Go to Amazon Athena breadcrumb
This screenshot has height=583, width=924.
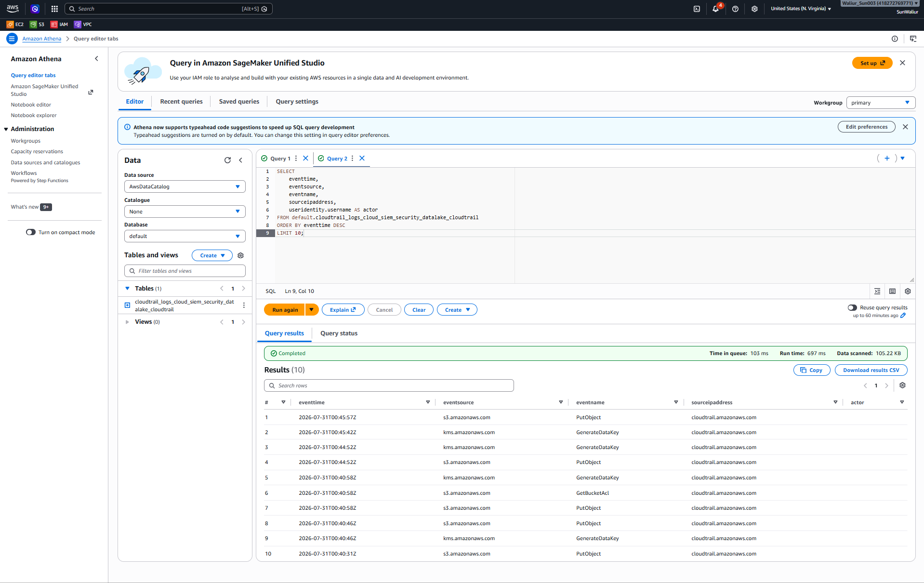coord(42,39)
